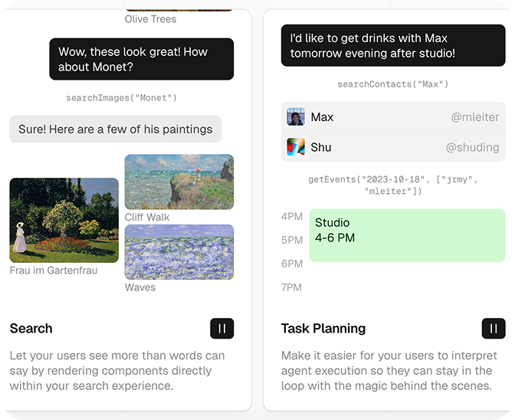Click the Cliff Walk caption
515x420 pixels.
(x=147, y=217)
